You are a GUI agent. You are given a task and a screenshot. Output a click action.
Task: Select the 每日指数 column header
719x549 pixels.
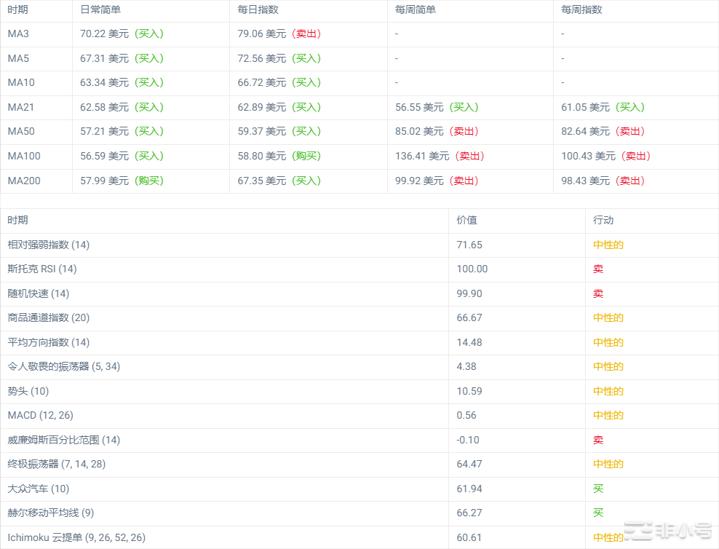[x=259, y=9]
